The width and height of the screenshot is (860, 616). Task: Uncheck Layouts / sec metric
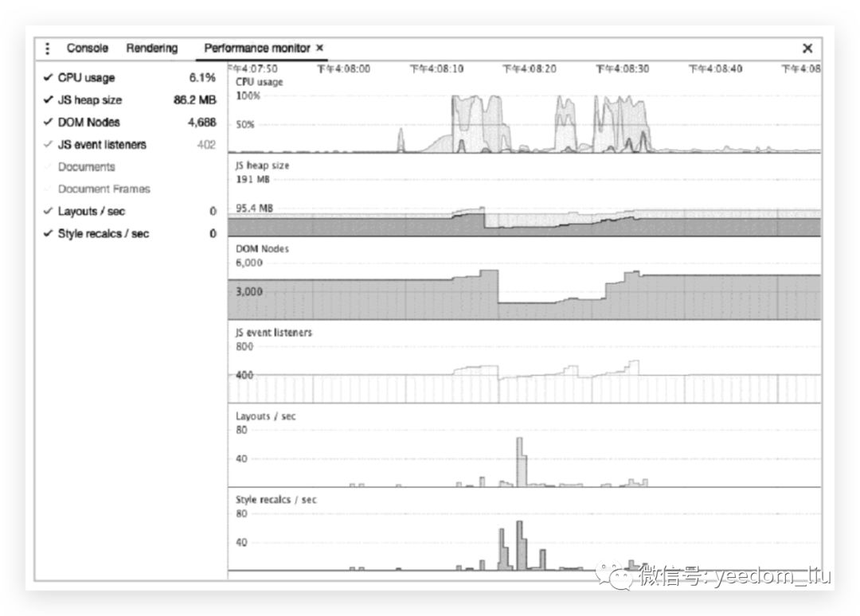[91, 212]
